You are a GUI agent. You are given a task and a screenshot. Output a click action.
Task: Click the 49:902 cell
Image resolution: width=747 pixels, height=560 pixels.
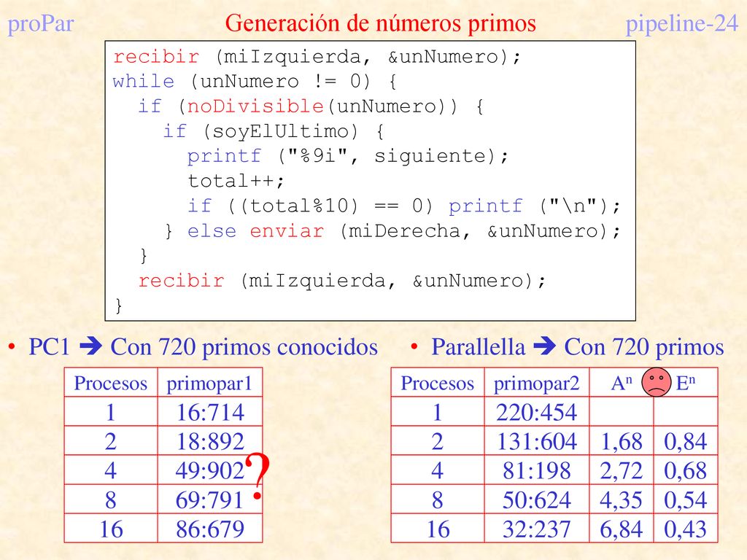click(x=209, y=470)
